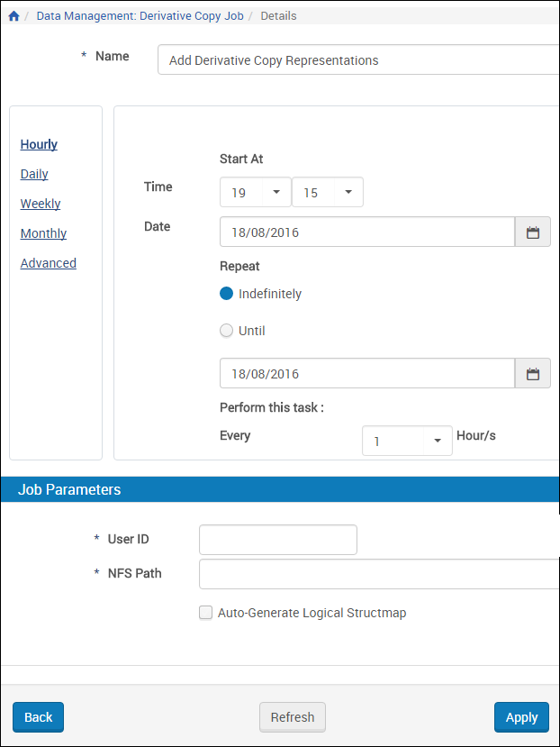Screen dimensions: 560x747
Task: Expand the Every hours interval dropdown
Action: pos(407,442)
